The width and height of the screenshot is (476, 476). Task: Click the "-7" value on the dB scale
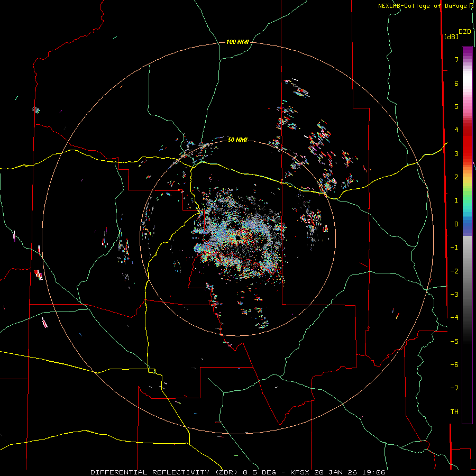pos(454,388)
